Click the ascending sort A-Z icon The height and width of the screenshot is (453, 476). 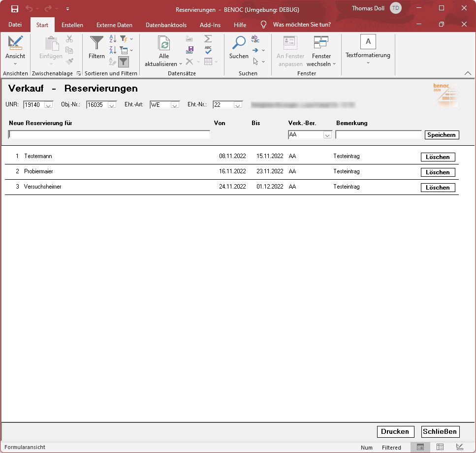(112, 38)
